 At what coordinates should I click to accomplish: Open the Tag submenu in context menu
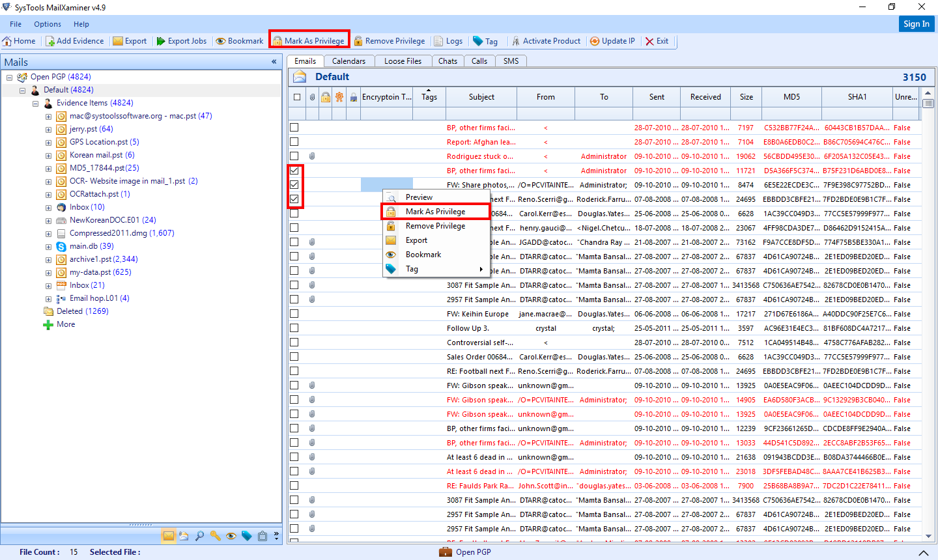[436, 269]
